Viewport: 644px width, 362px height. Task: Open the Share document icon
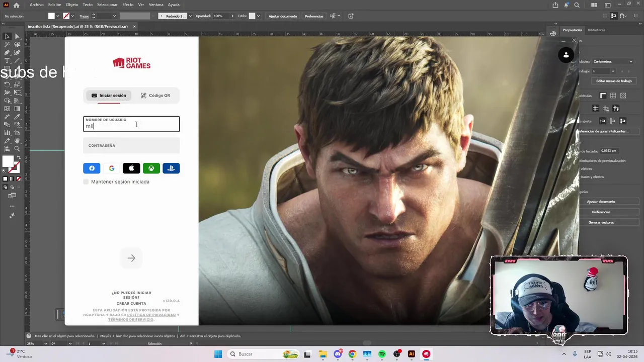pos(555,5)
